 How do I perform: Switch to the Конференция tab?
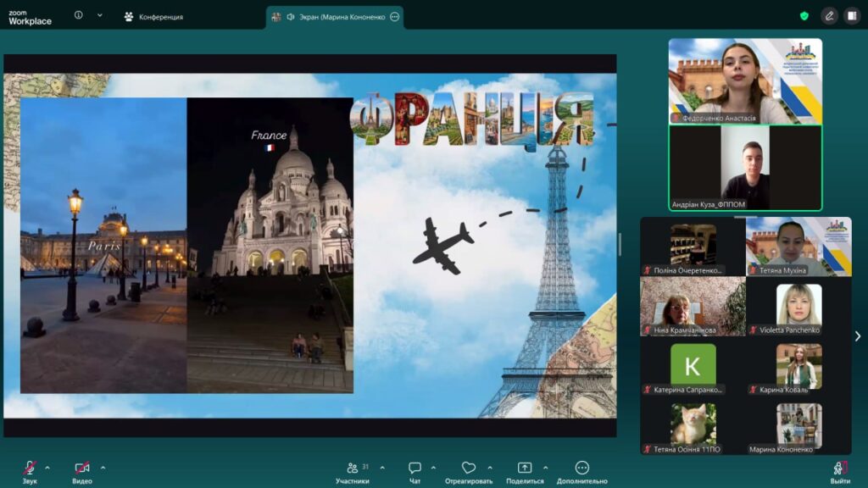click(153, 17)
